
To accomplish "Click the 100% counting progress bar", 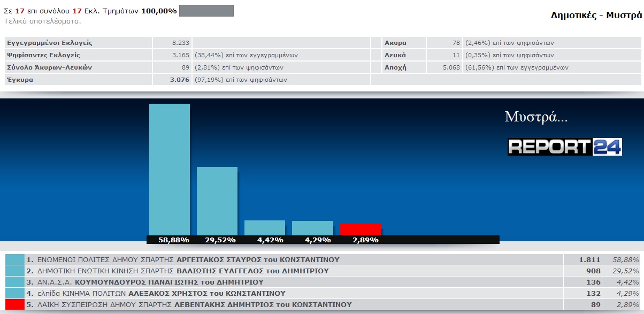I will [206, 11].
